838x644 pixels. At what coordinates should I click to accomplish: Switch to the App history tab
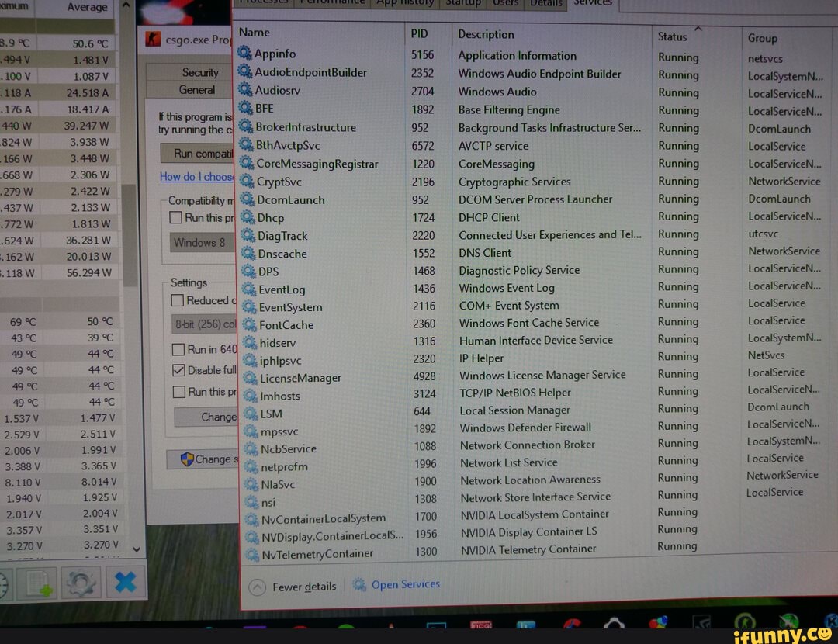(404, 3)
